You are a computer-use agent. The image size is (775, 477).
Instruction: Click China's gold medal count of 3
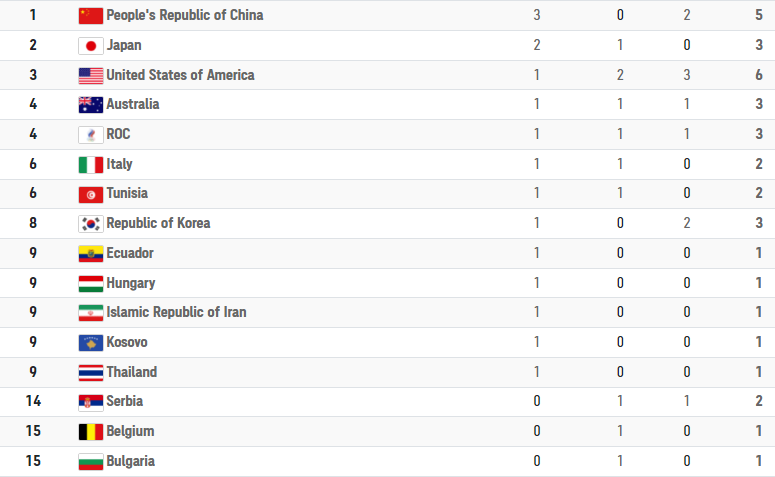tap(537, 15)
